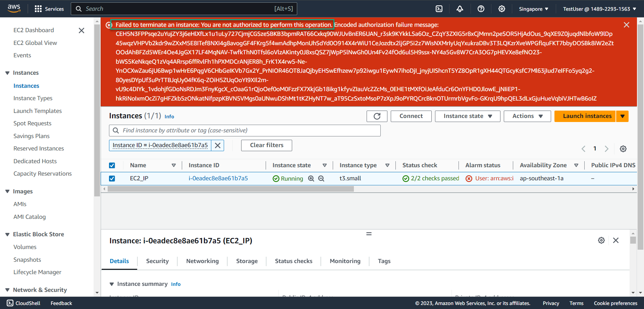644x309 pixels.
Task: Click Feedback in the footer
Action: 61,303
